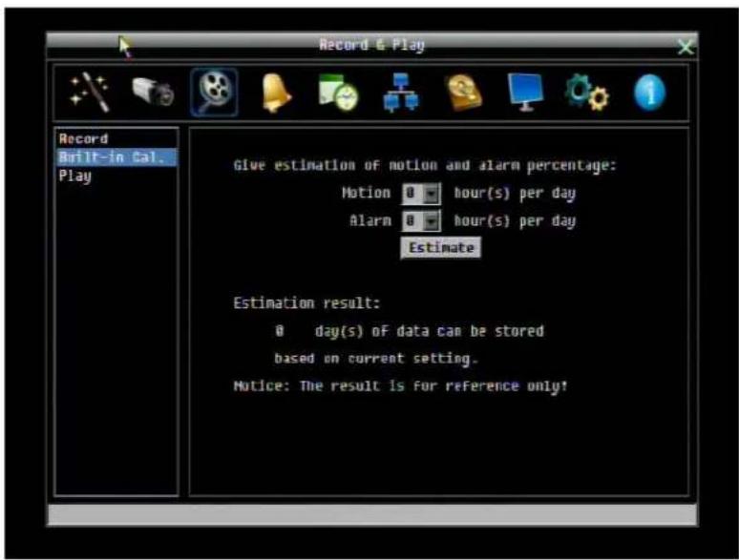Open the blue information icon
This screenshot has height=560, width=739.
pyautogui.click(x=649, y=93)
